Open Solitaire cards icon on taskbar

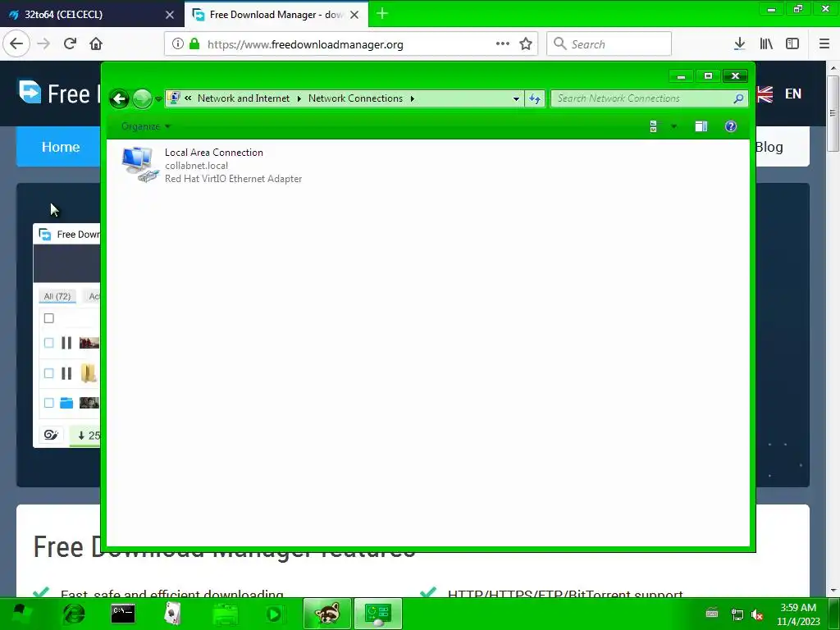(172, 614)
